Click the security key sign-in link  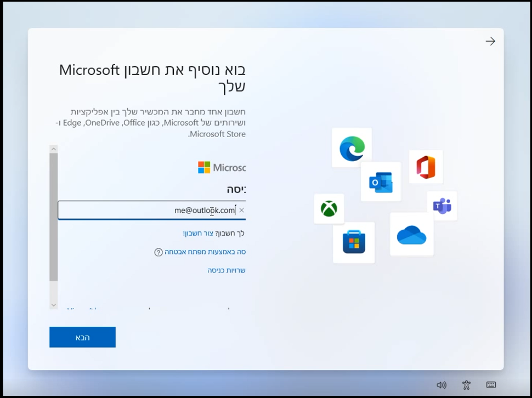[205, 252]
